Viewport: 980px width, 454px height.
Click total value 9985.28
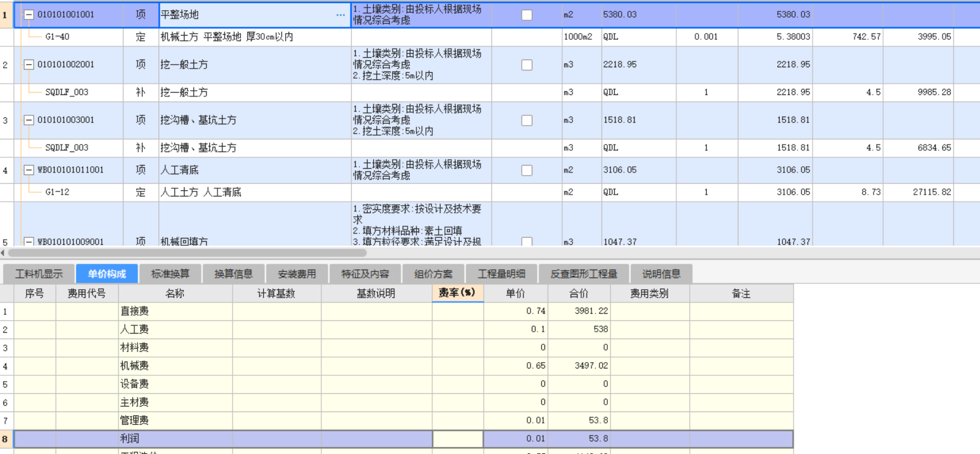click(x=934, y=93)
